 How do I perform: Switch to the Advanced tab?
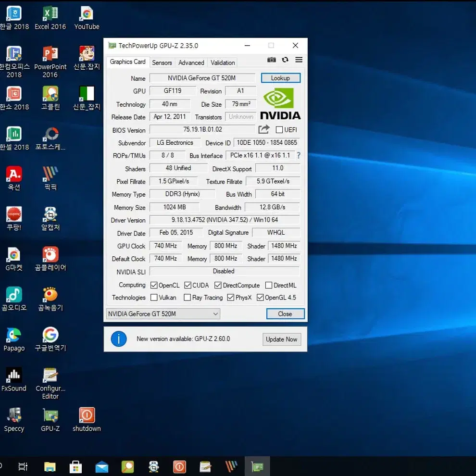(191, 63)
